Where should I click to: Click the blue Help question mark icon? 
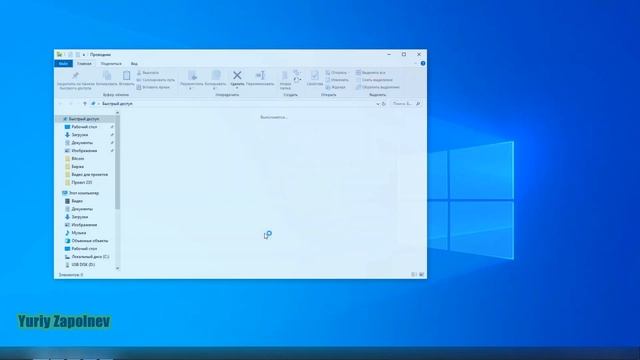423,64
